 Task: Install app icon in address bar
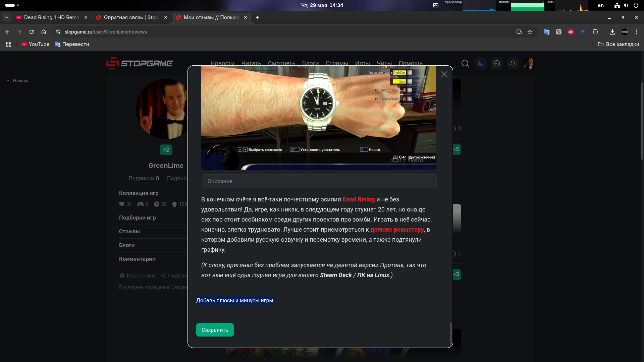coord(519,32)
